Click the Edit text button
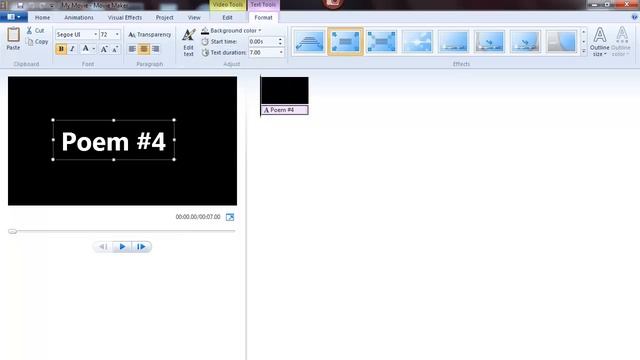Screen dimensions: 640x360 (189, 42)
